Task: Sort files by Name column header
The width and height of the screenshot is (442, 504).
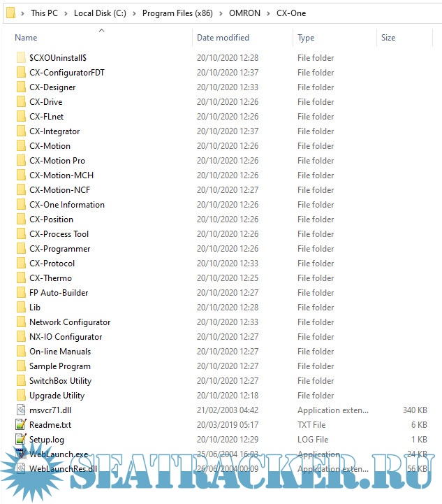Action: pos(26,38)
